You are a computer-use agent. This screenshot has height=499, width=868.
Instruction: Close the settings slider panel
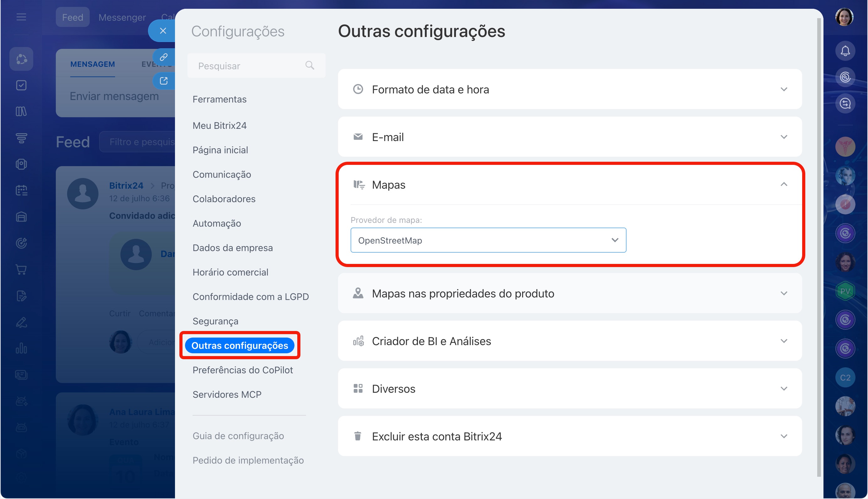tap(163, 30)
